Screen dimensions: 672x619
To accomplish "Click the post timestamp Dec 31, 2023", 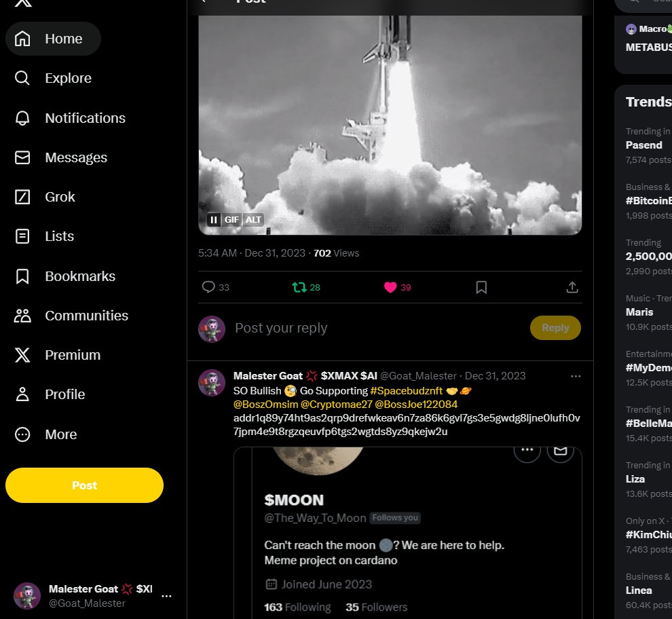I will click(252, 253).
